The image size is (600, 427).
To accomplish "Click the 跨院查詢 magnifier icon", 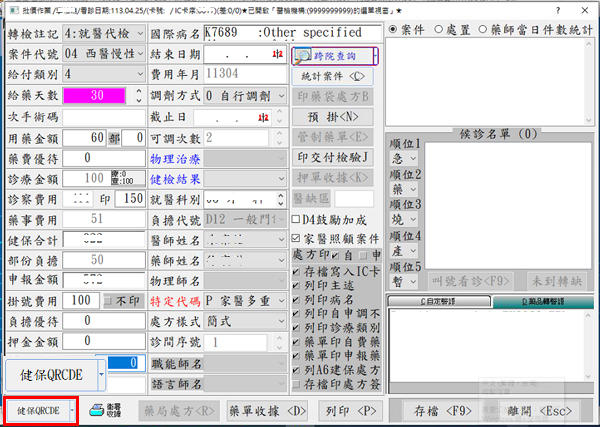I will (x=303, y=57).
